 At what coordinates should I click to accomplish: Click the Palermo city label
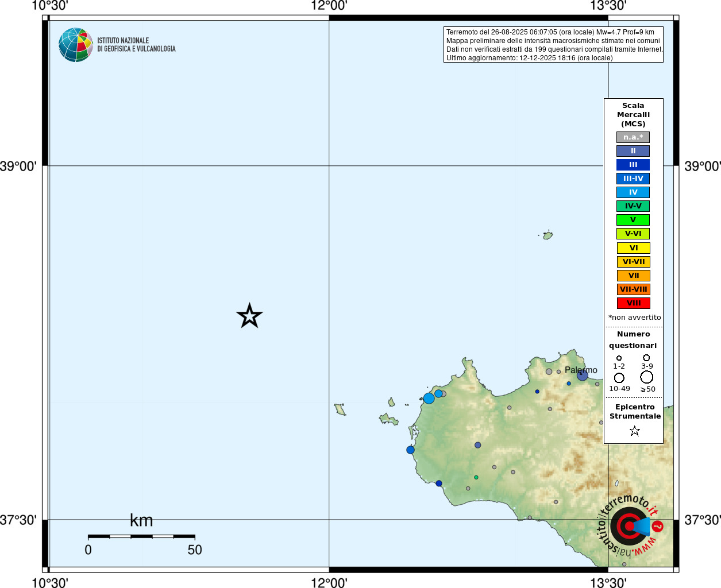(581, 370)
